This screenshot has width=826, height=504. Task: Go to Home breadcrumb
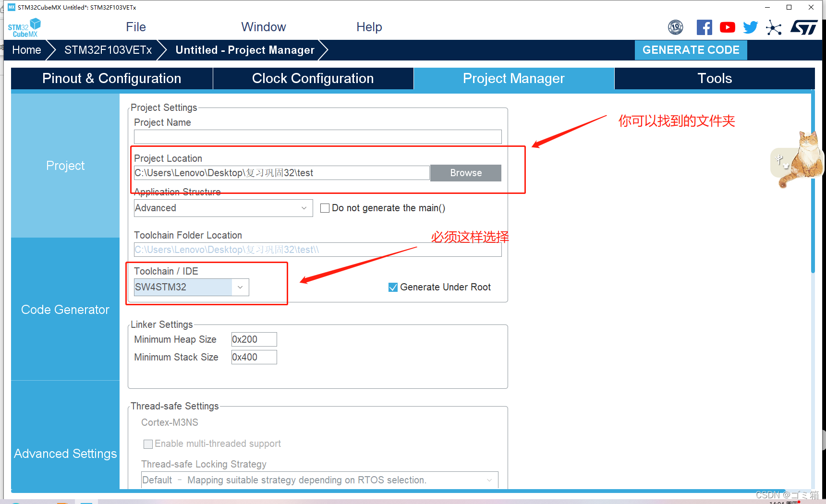coord(26,50)
